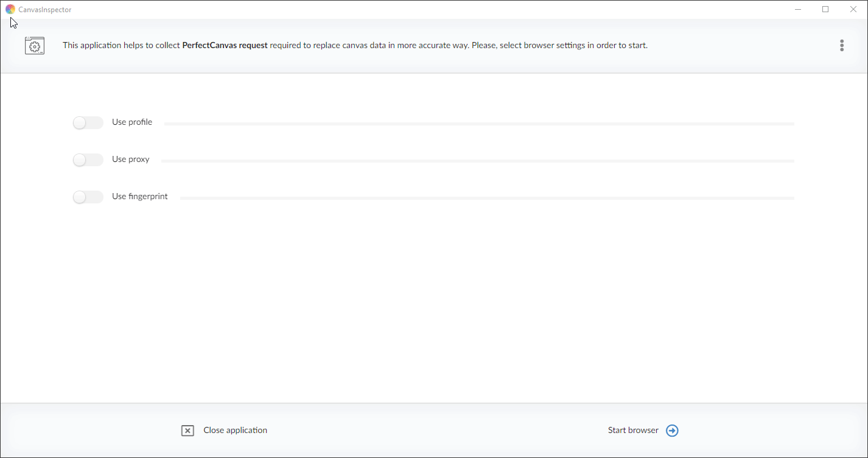Image resolution: width=868 pixels, height=458 pixels.
Task: Turn on the Use proxy toggle
Action: (x=88, y=160)
